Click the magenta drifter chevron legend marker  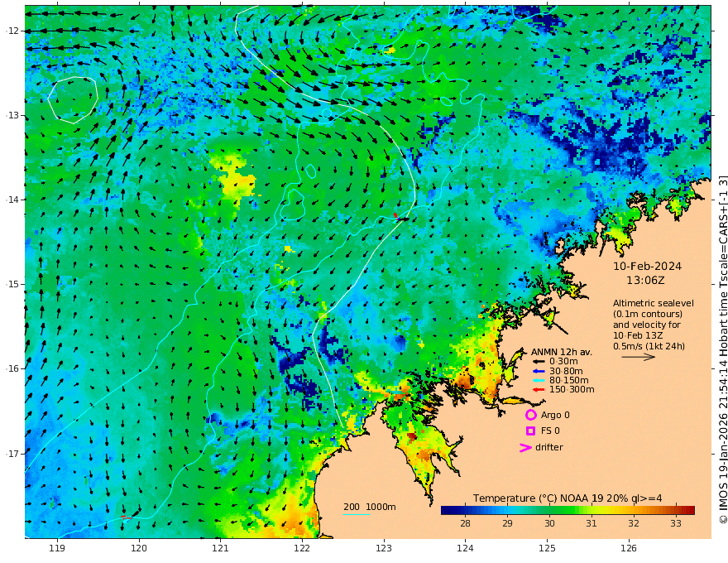(x=525, y=448)
